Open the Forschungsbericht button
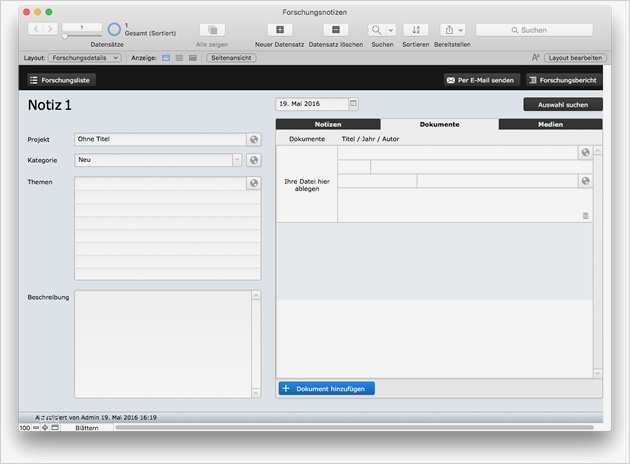This screenshot has height=464, width=630. (x=564, y=80)
